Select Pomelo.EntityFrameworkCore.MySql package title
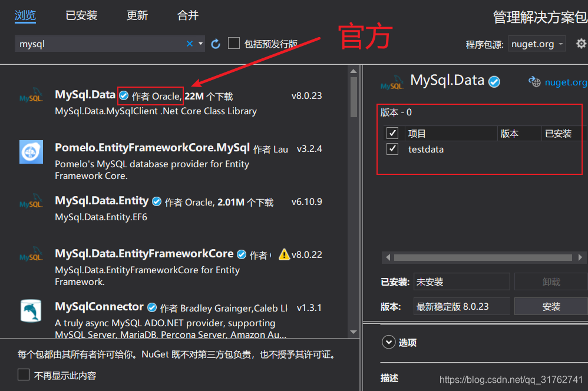Viewport: 588px width, 391px height. coord(152,148)
